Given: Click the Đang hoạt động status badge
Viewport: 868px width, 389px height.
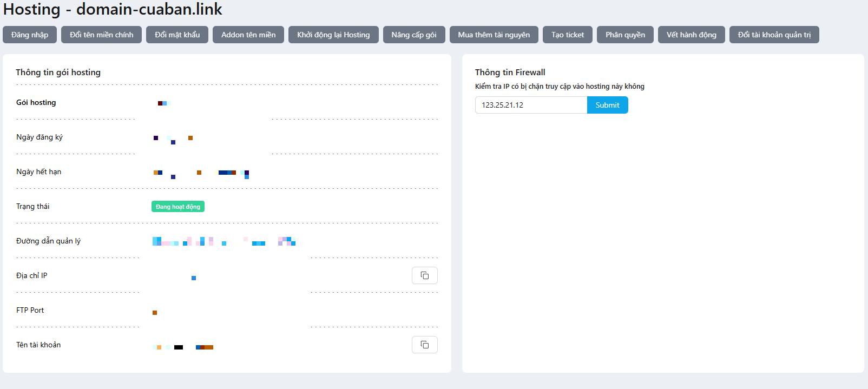Looking at the screenshot, I should coord(178,207).
